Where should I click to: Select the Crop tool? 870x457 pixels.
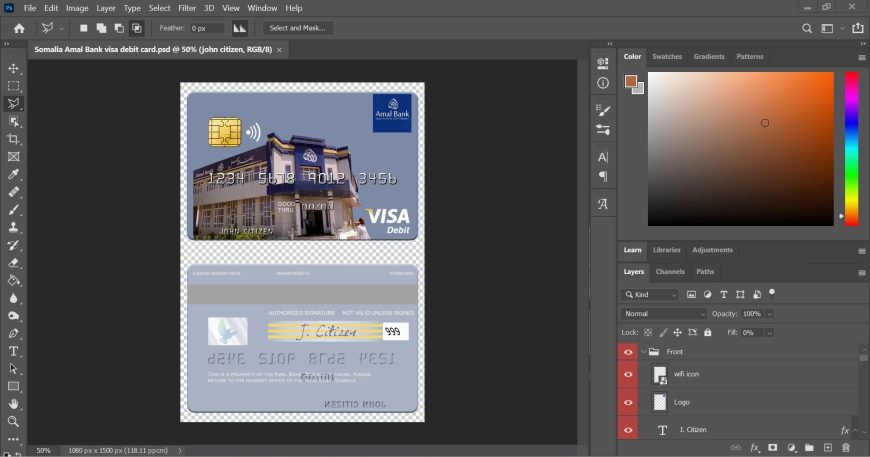tap(13, 139)
